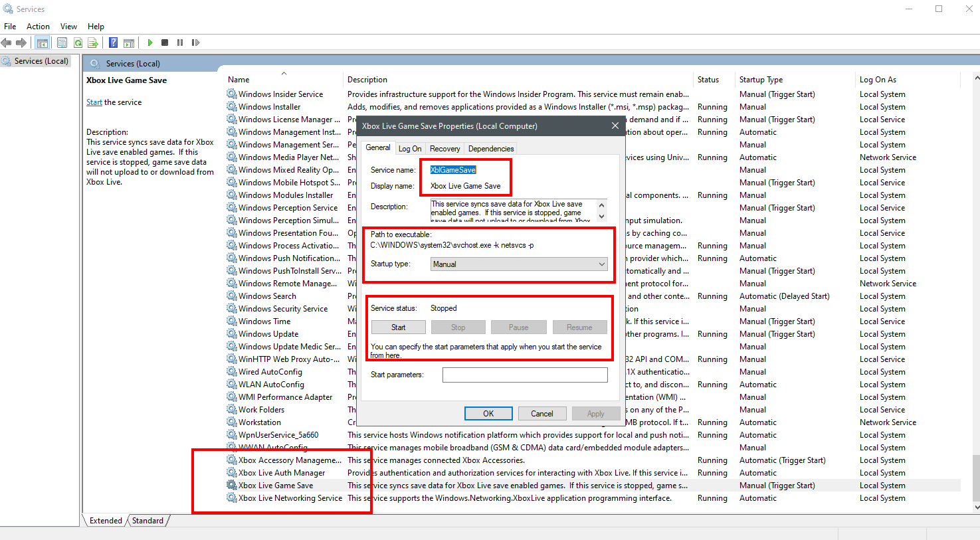Click the gear icon beside Windows Update
Screen dimensions: 980x540
(x=232, y=334)
